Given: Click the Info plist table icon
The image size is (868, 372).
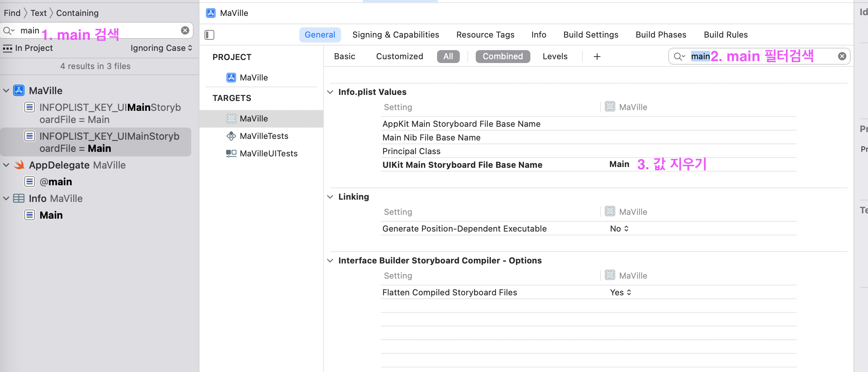Looking at the screenshot, I should click(x=19, y=198).
